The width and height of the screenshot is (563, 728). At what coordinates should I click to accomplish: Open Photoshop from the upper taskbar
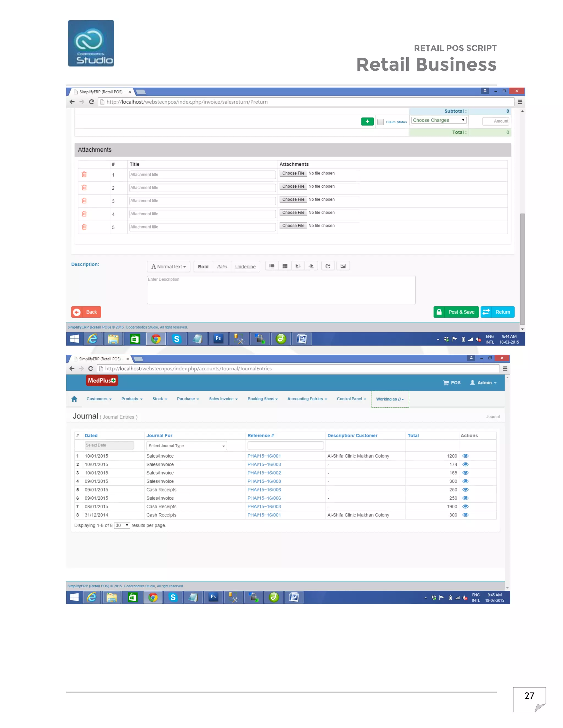(218, 339)
